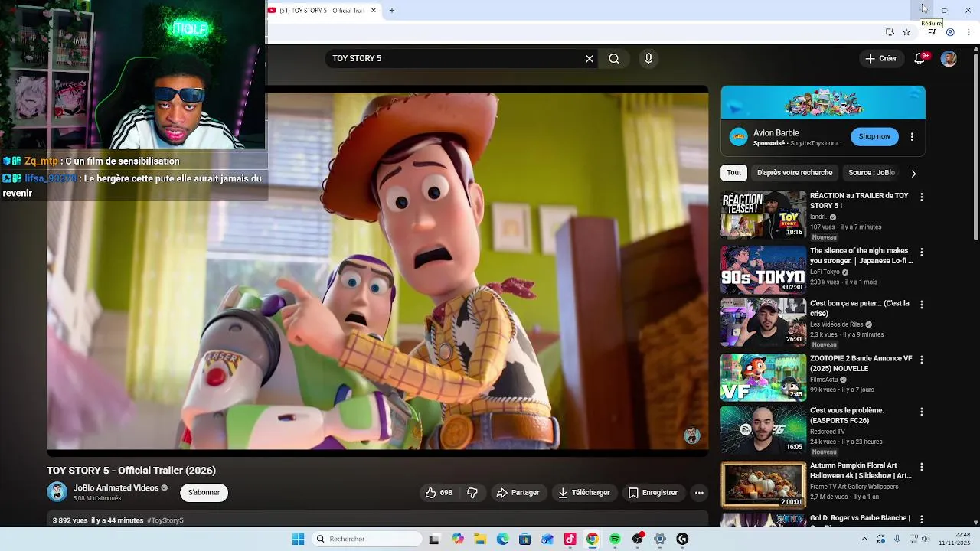Image resolution: width=980 pixels, height=551 pixels.
Task: Select the Tout filter chip
Action: (x=734, y=173)
